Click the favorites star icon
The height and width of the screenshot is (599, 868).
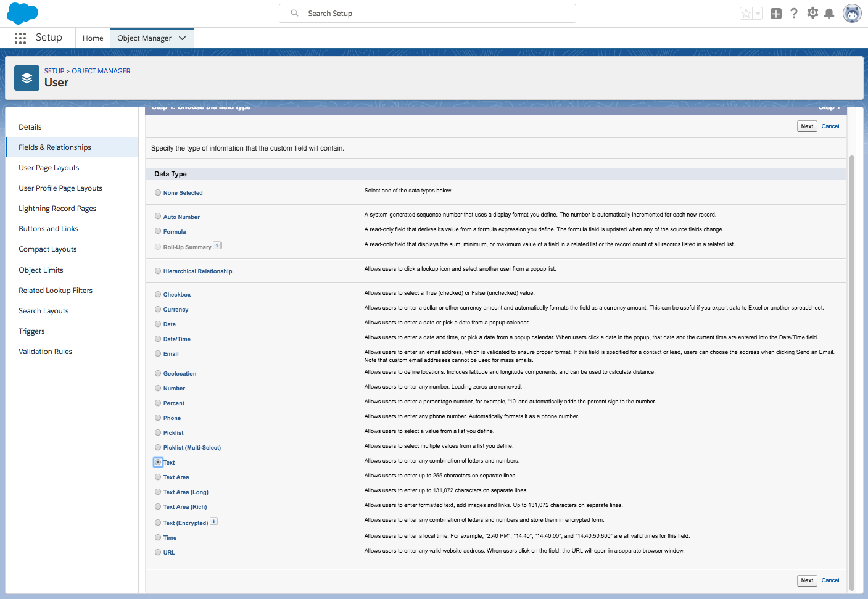click(746, 14)
